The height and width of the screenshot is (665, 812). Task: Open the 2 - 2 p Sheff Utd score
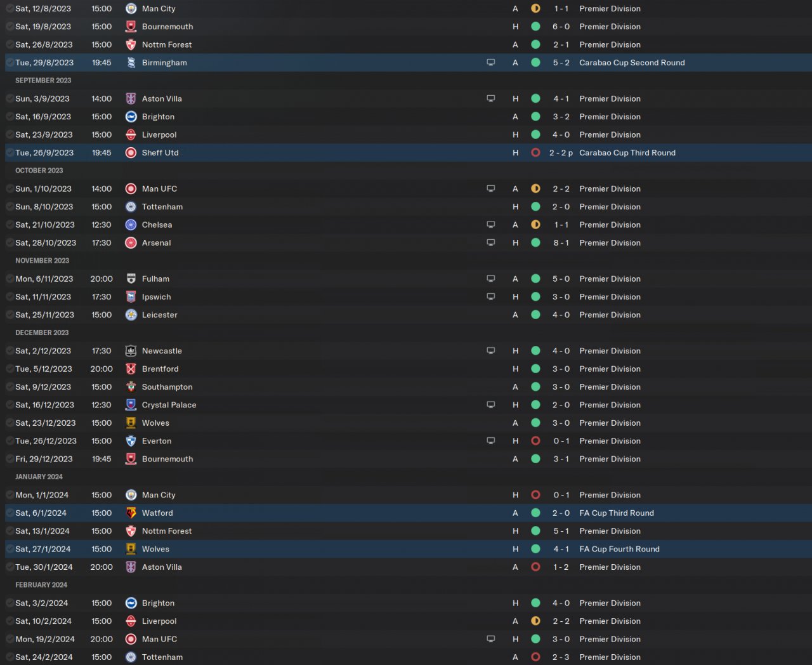[x=561, y=153]
